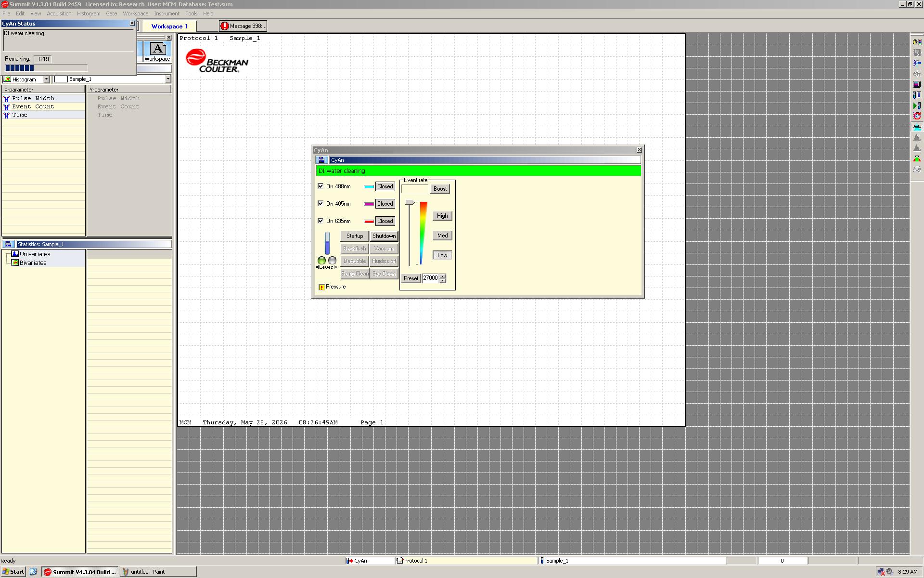The width and height of the screenshot is (924, 578).
Task: Switch to untitled - Paint taskbar window
Action: pos(158,572)
